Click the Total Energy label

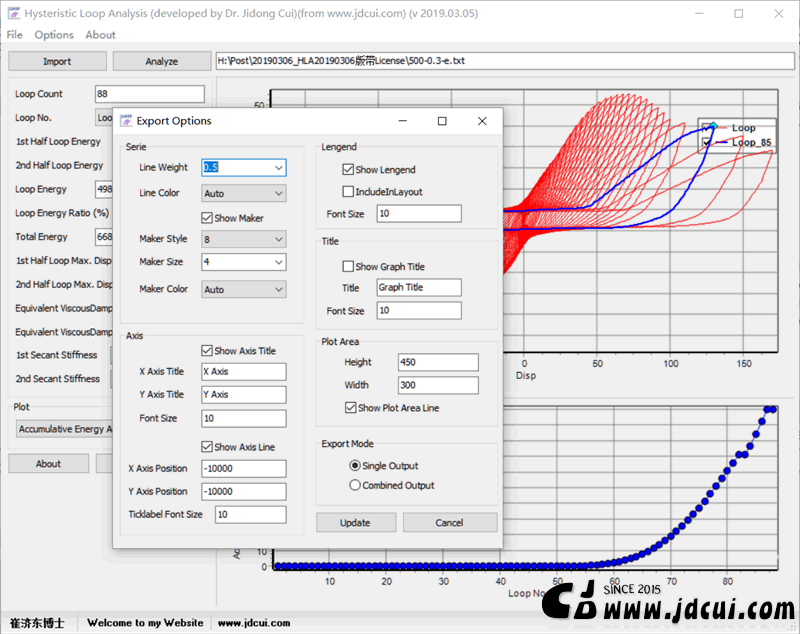[x=41, y=237]
